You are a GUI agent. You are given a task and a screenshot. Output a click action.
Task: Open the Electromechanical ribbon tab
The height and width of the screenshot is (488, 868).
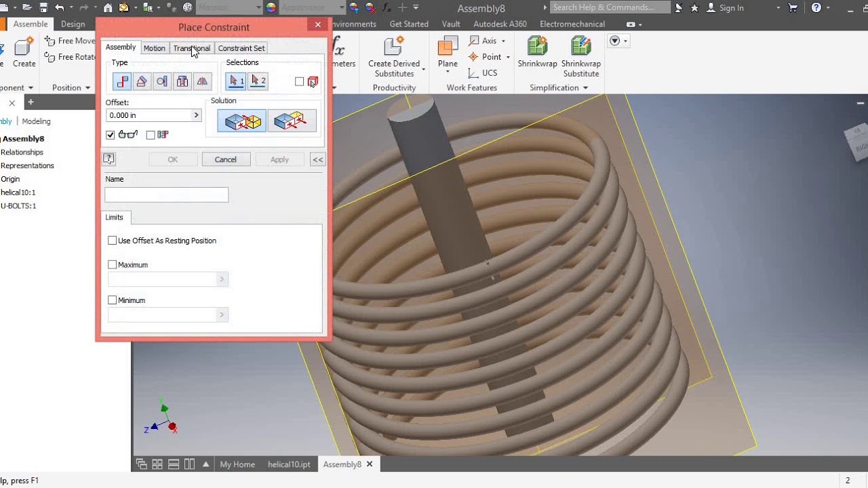[572, 24]
